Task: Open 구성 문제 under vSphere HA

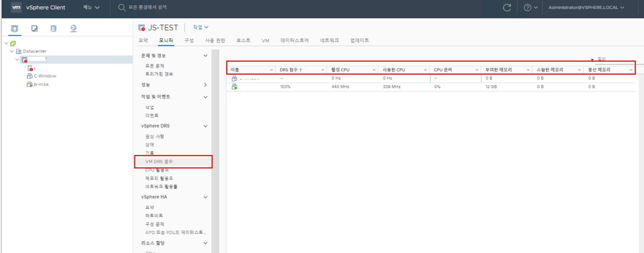Action: point(155,224)
